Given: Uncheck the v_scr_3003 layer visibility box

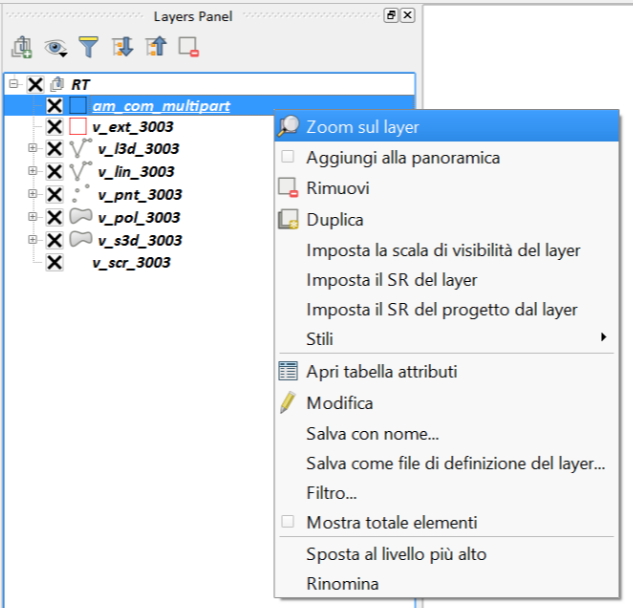Looking at the screenshot, I should (x=55, y=262).
